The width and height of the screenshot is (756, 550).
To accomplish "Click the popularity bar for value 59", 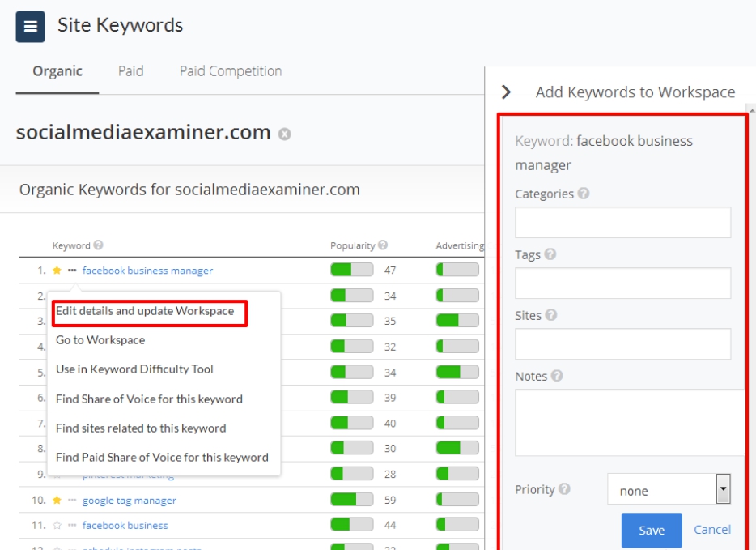I will pos(352,499).
